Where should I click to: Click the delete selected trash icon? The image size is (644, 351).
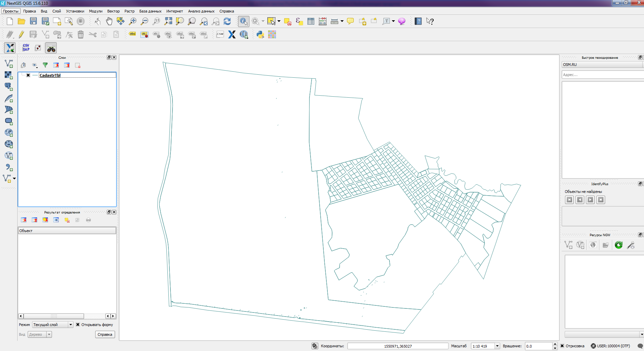point(80,34)
